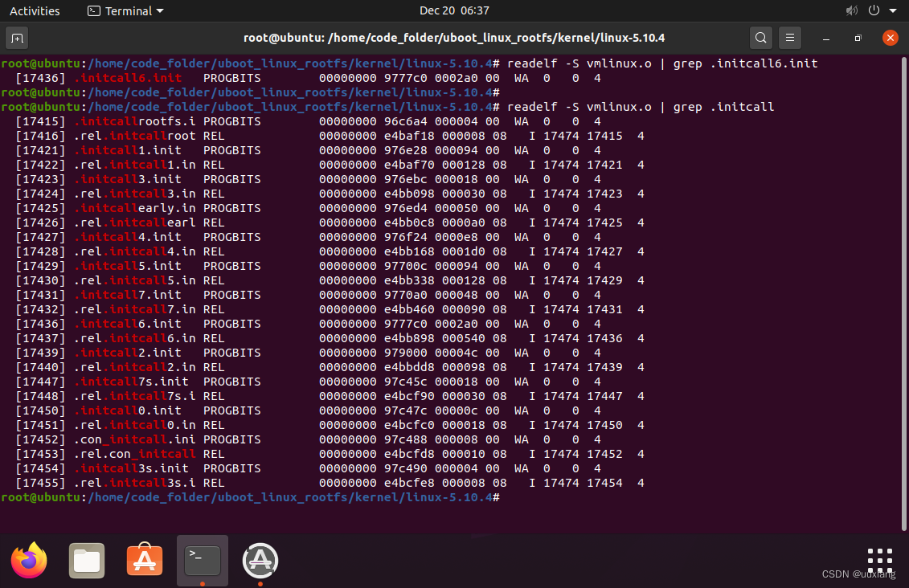Click size value 000540
The image size is (909, 588).
(463, 339)
